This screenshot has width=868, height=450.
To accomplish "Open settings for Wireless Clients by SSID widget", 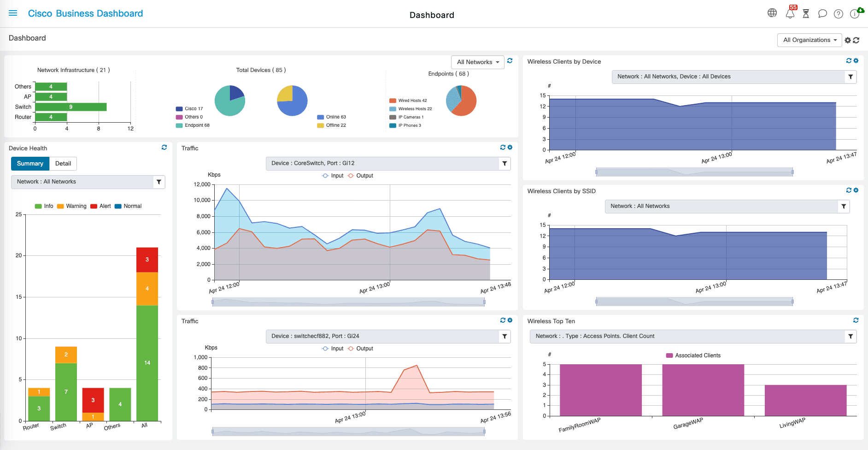I will (856, 190).
